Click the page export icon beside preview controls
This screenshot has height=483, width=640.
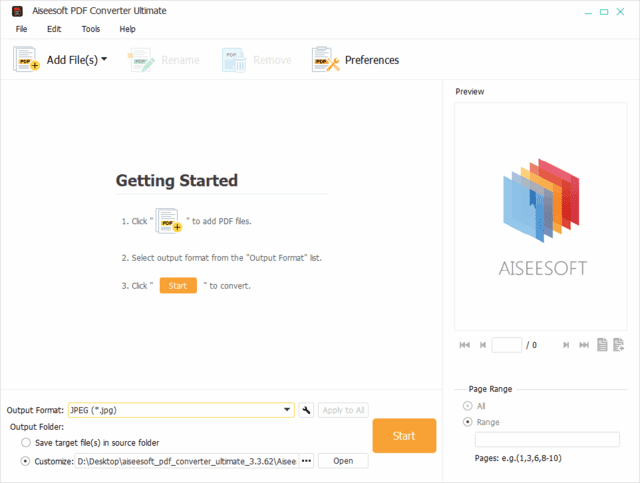(618, 345)
